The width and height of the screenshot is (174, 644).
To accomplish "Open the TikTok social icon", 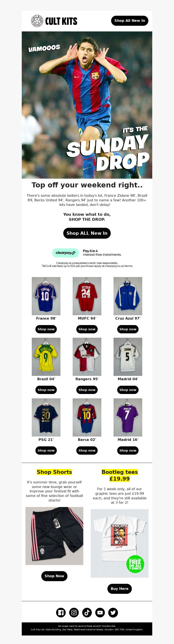I will (87, 612).
